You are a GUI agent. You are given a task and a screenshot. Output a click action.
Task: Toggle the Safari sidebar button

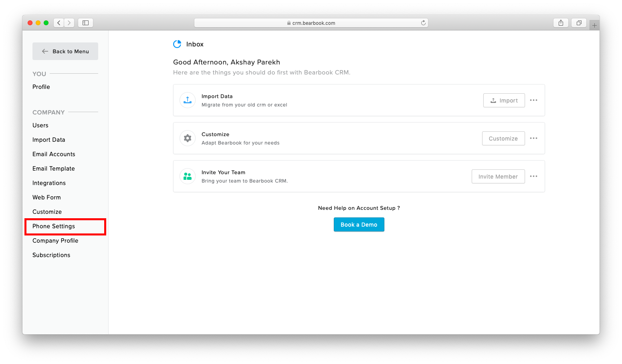(x=85, y=23)
